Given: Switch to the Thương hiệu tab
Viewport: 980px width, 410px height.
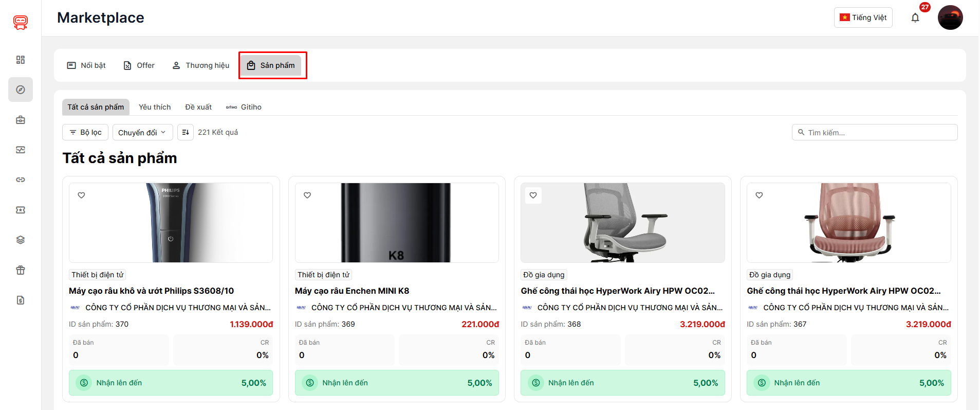Looking at the screenshot, I should [x=200, y=65].
